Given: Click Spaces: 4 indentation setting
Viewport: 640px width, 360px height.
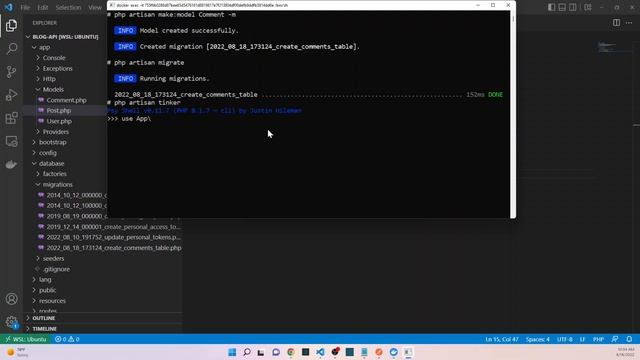Looking at the screenshot, I should tap(538, 339).
